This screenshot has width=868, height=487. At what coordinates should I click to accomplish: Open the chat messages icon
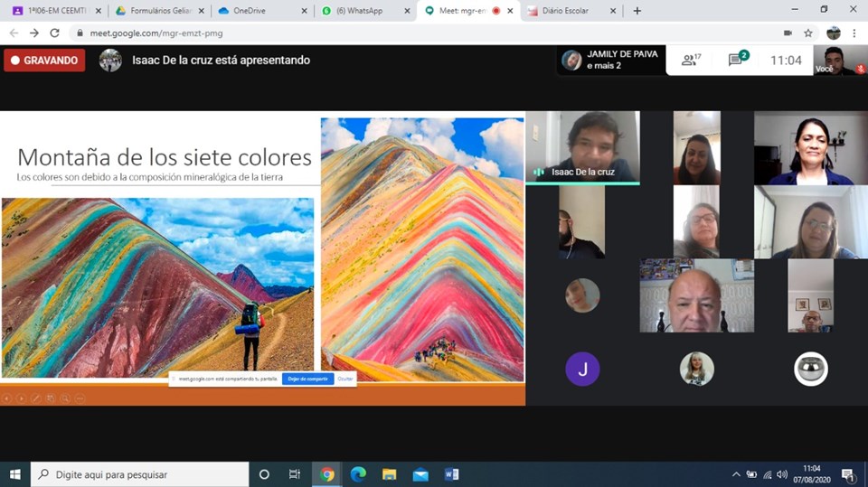[x=736, y=61]
